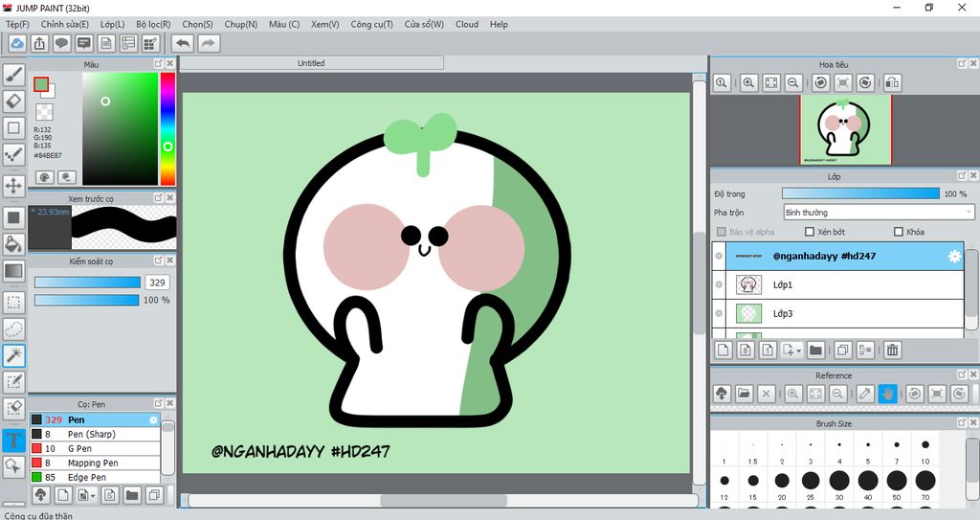Zoom in using the Hoa tiêu navigator
980x520 pixels.
point(748,83)
